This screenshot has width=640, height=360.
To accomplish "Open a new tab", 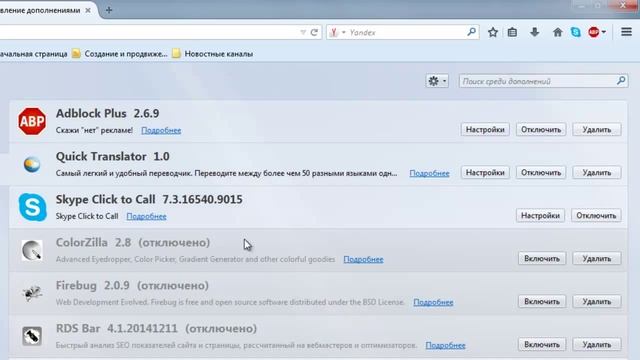I will pyautogui.click(x=109, y=10).
